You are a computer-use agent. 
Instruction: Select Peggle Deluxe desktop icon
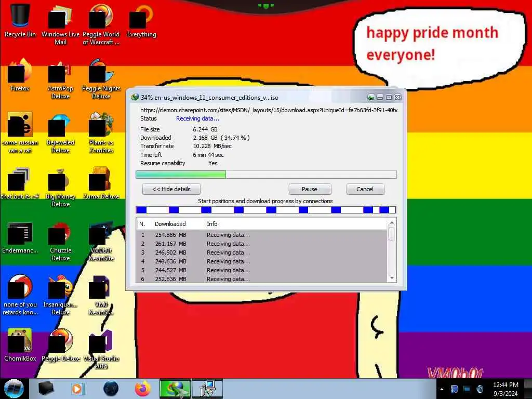(x=60, y=345)
